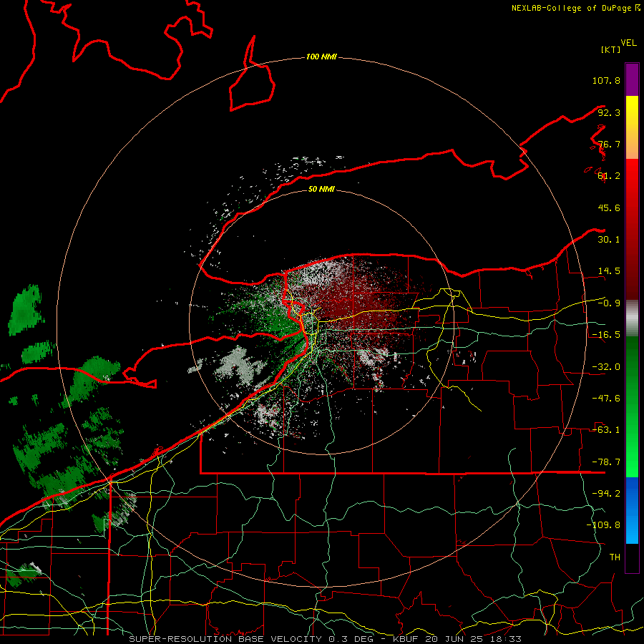Pick the gray near-zero segment of color bar
This screenshot has width=644, height=644.
[632, 318]
